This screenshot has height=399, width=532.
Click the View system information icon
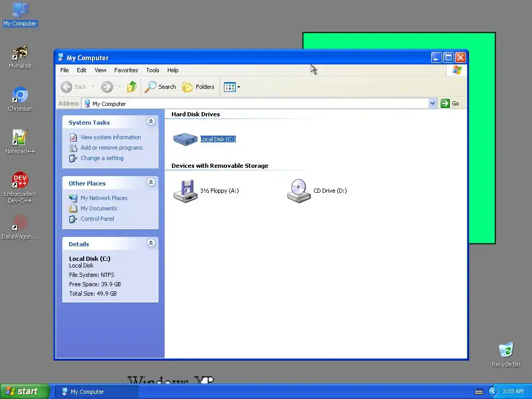[x=73, y=137]
